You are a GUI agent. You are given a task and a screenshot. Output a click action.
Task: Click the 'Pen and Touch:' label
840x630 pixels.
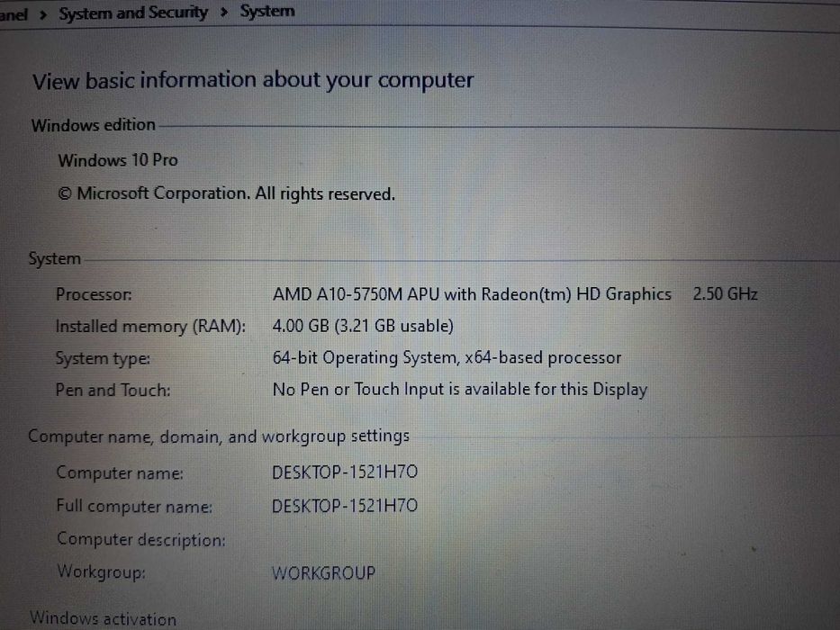click(113, 390)
